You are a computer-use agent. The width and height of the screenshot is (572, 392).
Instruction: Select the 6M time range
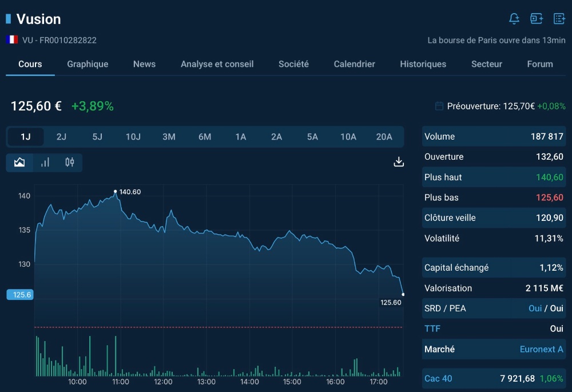pos(205,137)
